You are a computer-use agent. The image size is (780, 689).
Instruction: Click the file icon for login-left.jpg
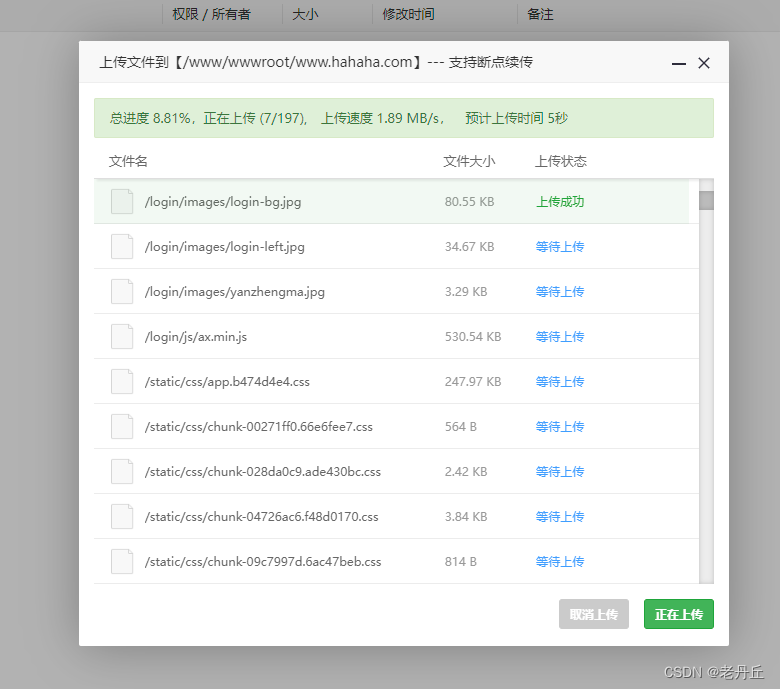point(122,246)
